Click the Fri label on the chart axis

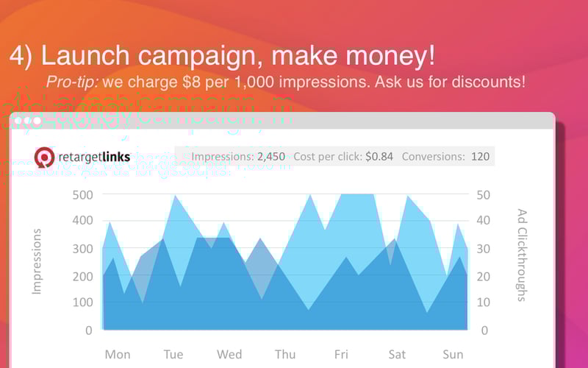click(x=341, y=355)
